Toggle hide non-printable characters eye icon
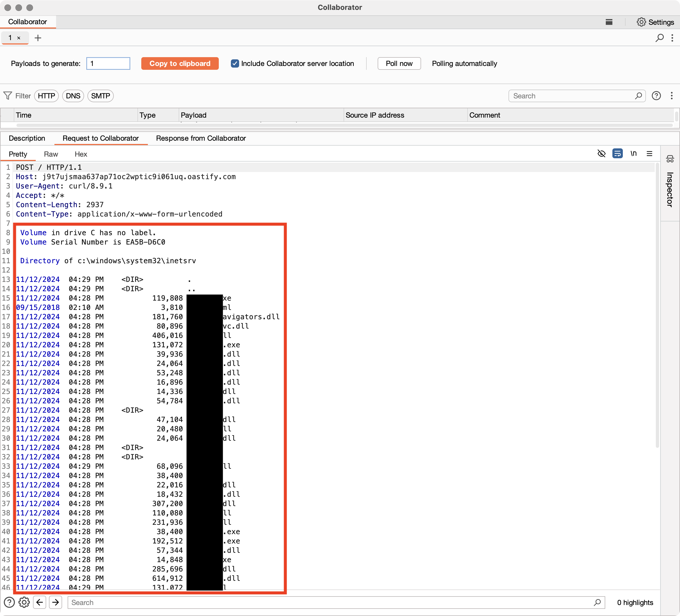 601,154
